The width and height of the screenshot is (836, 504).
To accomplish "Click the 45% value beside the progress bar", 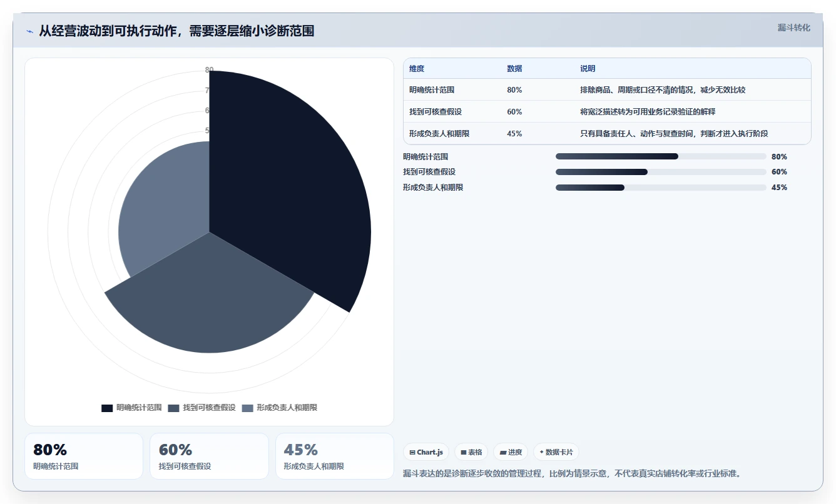I will 779,188.
